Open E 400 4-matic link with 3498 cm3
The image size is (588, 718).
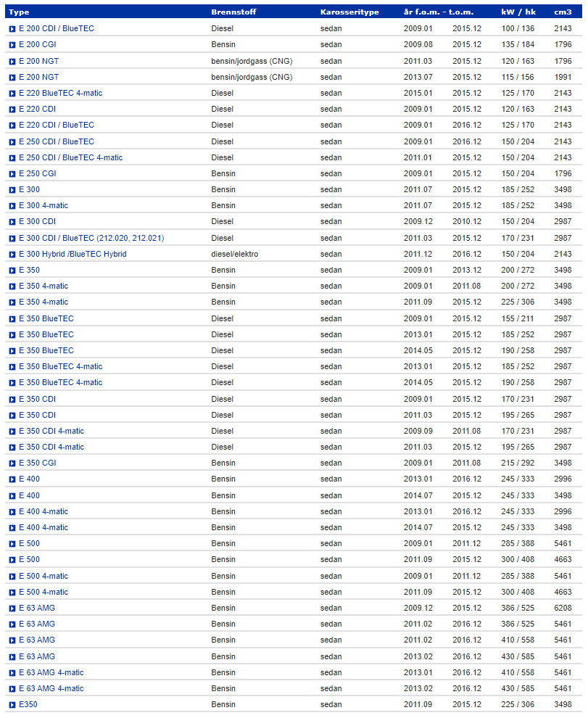pyautogui.click(x=44, y=527)
